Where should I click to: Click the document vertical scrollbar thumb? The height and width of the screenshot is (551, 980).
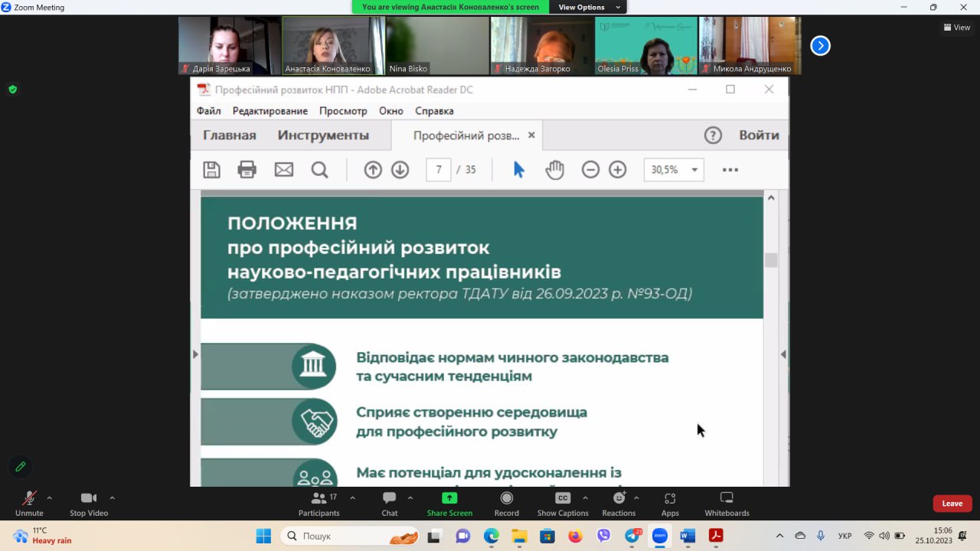tap(771, 260)
